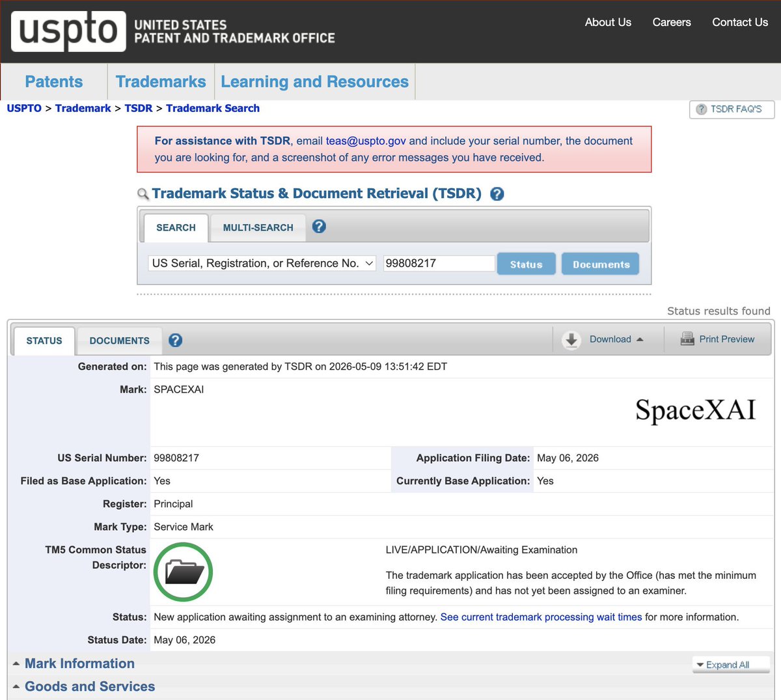Click the mark text SPACEXAI

tap(179, 389)
